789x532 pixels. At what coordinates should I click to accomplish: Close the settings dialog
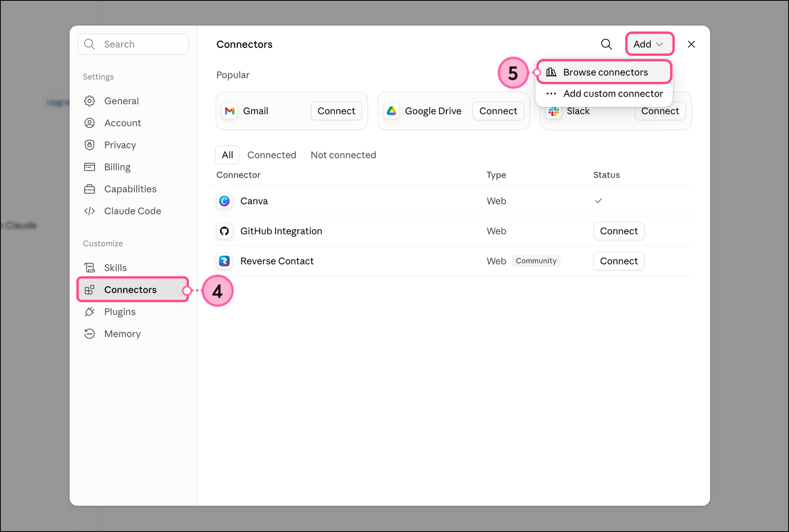(691, 44)
